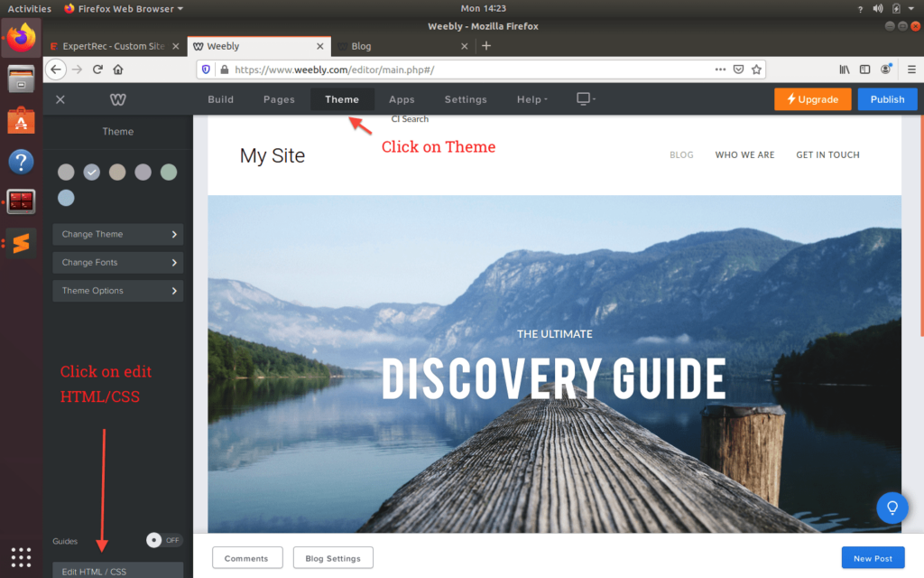Open the Firefox Library icon in the toolbar
Viewport: 924px width, 578px height.
click(x=843, y=69)
